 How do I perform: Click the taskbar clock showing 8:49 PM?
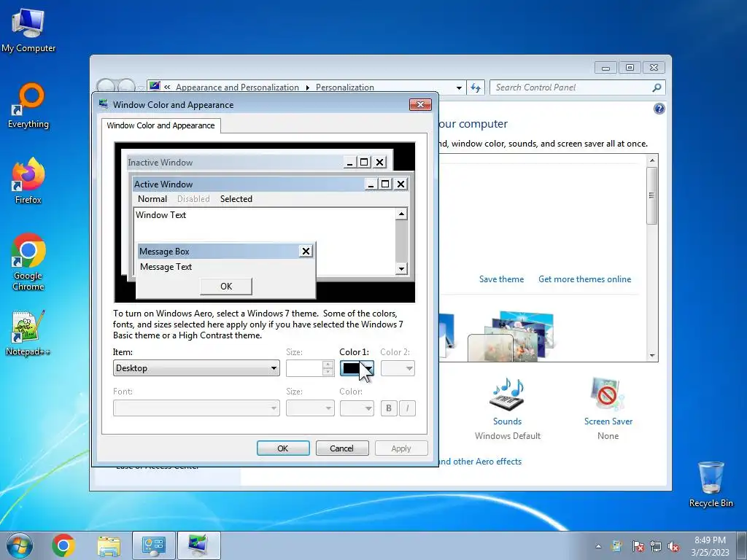[710, 545]
